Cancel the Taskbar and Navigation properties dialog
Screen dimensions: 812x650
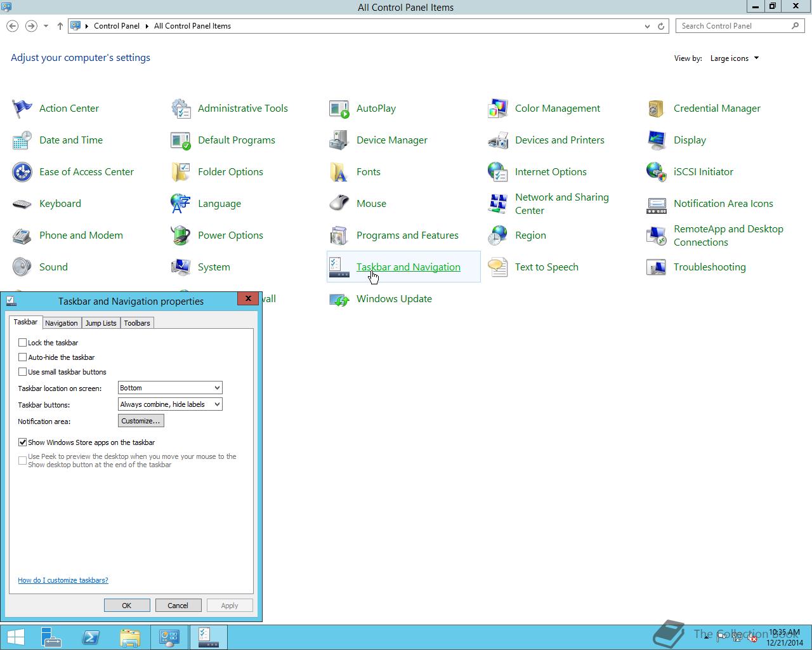pos(178,606)
